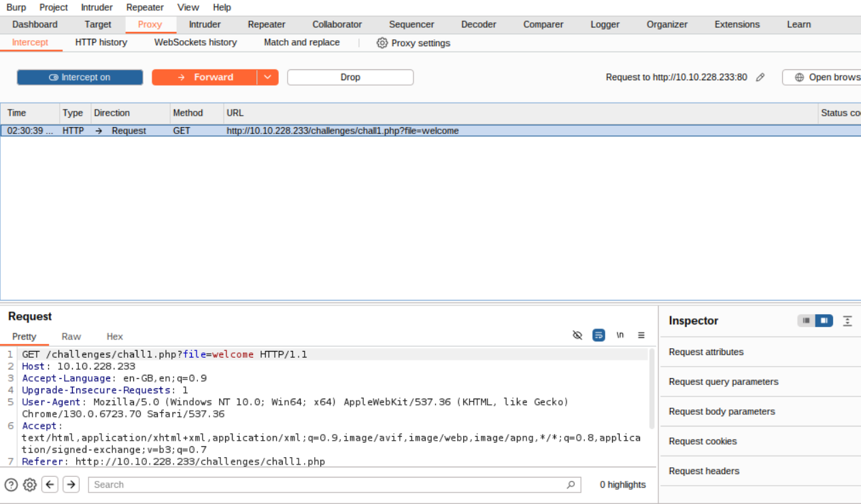Toggle line wrap icon in Request editor

(598, 335)
